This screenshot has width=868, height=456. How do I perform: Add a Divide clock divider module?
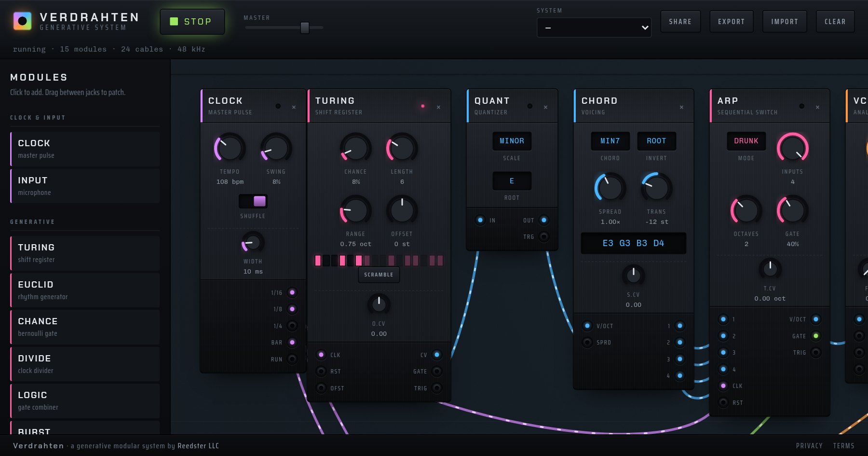tap(85, 364)
